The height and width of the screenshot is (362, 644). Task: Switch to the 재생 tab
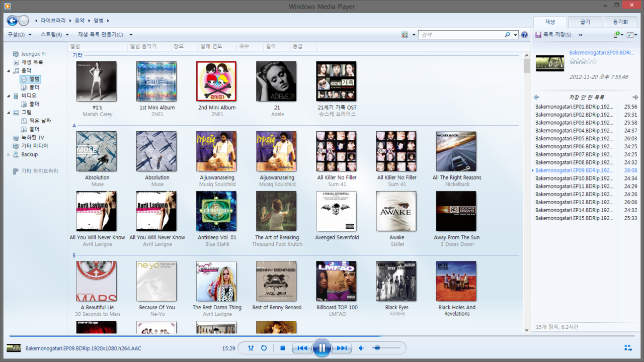pyautogui.click(x=550, y=22)
